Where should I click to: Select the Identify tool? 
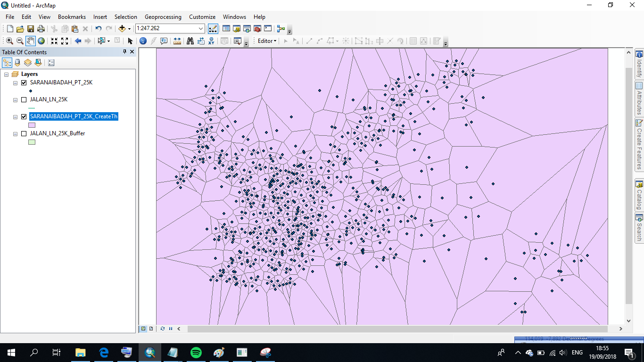tap(143, 41)
